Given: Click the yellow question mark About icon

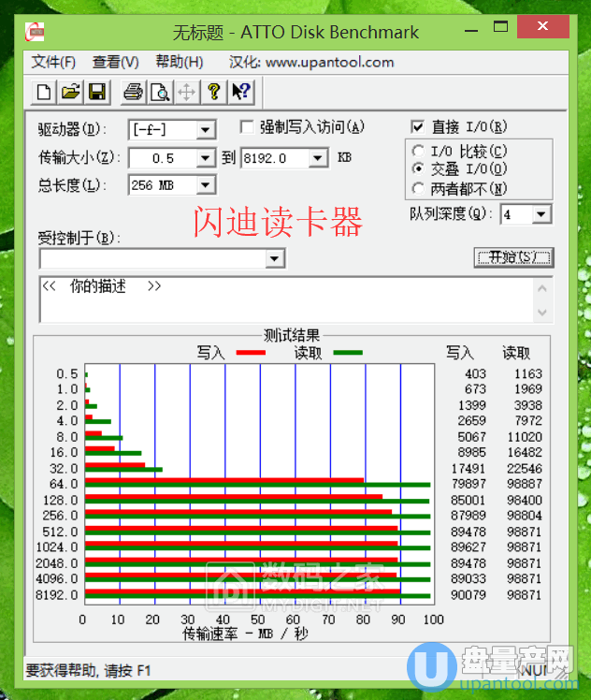Looking at the screenshot, I should (x=214, y=92).
